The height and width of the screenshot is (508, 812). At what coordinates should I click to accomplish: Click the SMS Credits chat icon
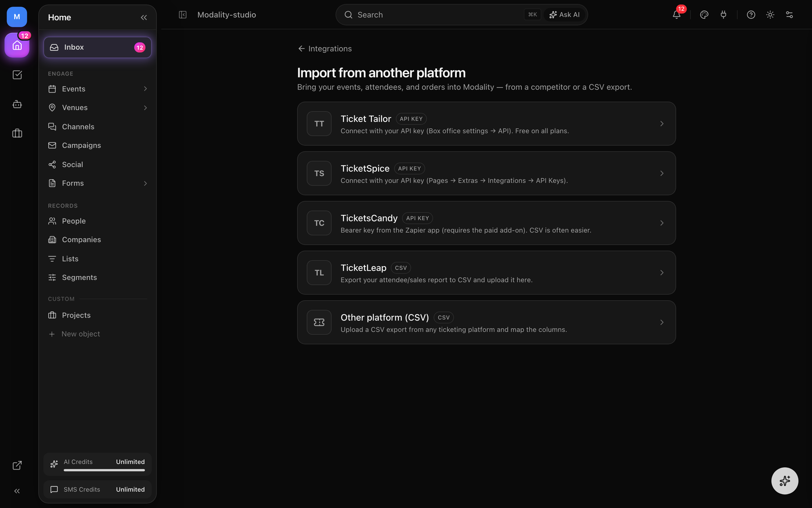coord(54,490)
